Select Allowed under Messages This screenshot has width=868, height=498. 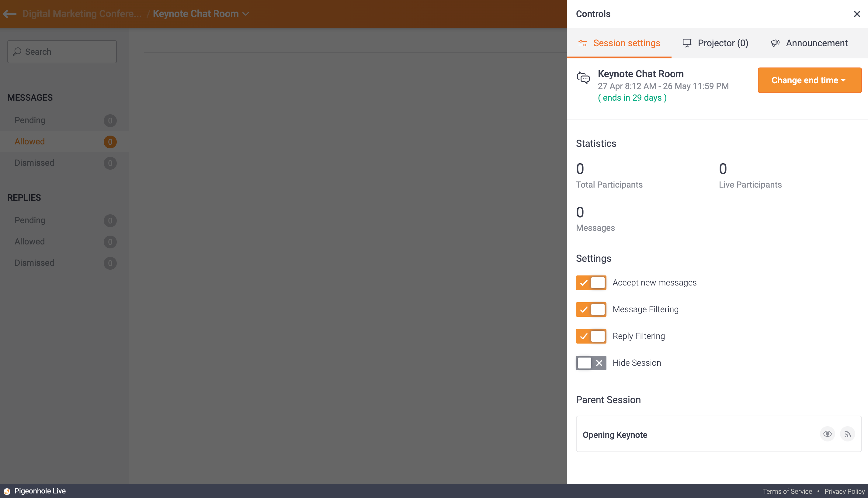point(65,142)
